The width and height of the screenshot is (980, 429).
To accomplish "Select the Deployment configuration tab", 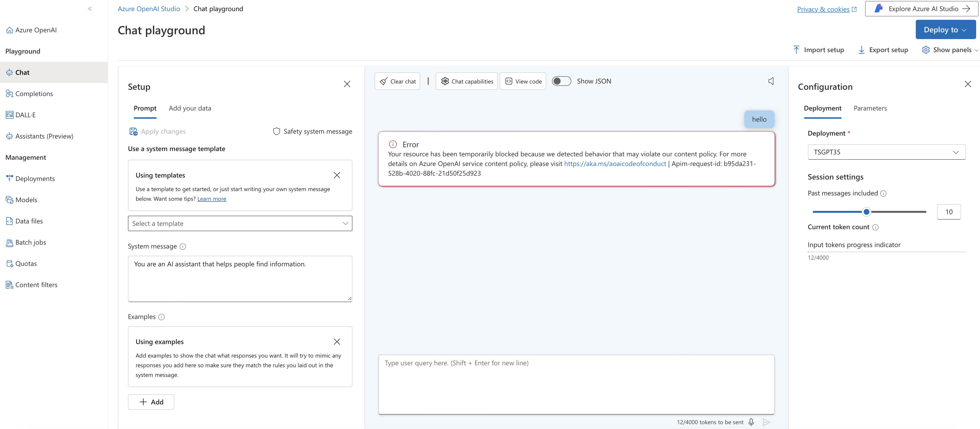I will pos(823,108).
